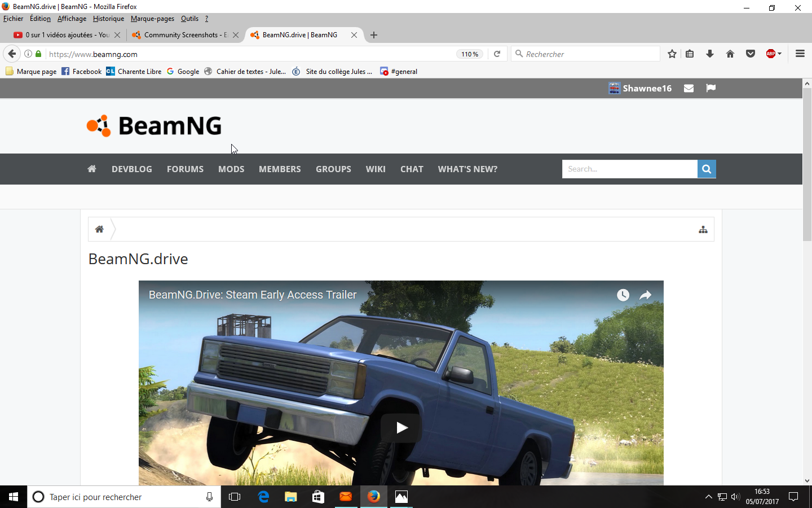Show hidden tray icons chevron
Image resolution: width=812 pixels, height=508 pixels.
click(708, 497)
